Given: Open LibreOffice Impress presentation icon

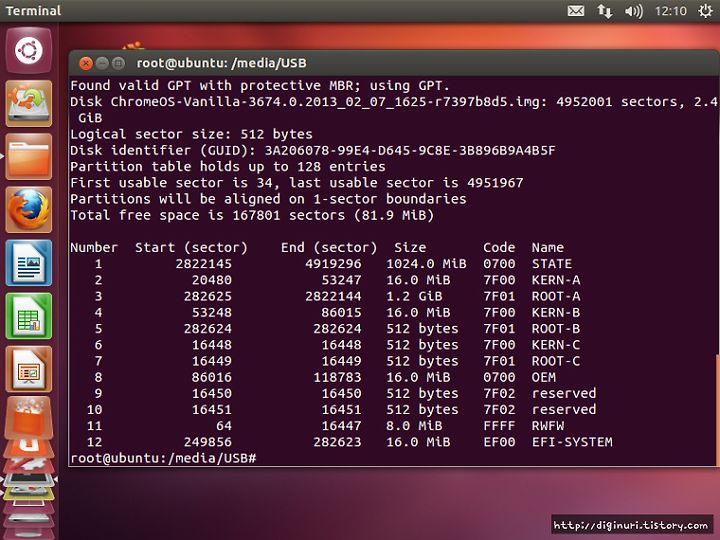Looking at the screenshot, I should tap(28, 370).
